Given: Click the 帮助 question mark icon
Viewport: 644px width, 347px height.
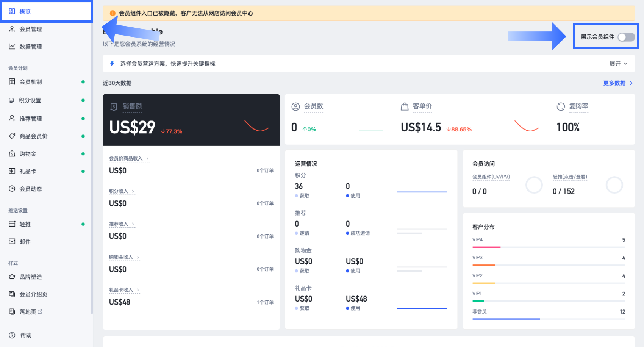Looking at the screenshot, I should point(12,335).
